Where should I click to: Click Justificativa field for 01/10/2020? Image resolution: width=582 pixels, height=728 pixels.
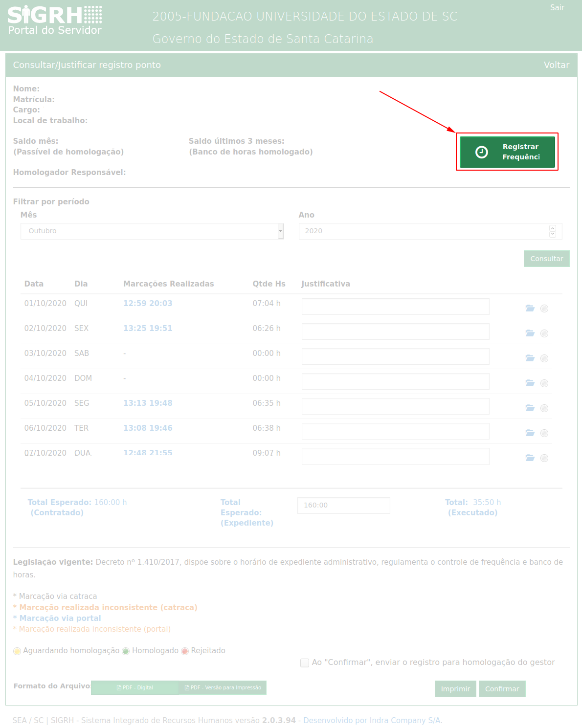(x=395, y=307)
